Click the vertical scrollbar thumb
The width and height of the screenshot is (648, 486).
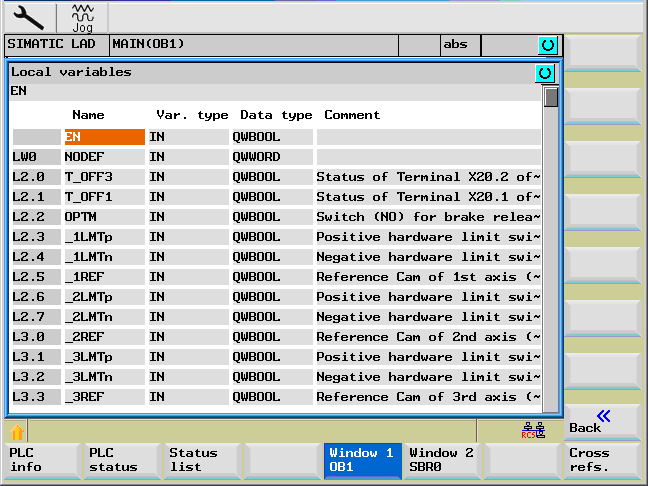coord(550,97)
